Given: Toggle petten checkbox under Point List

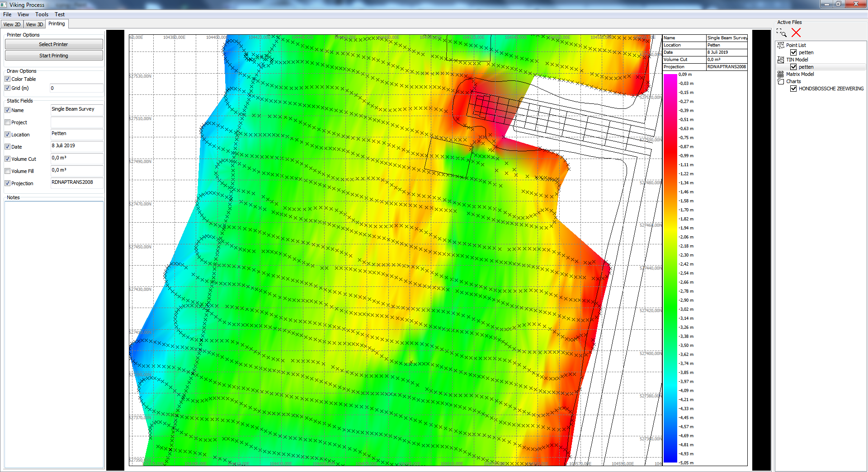Looking at the screenshot, I should coord(793,52).
